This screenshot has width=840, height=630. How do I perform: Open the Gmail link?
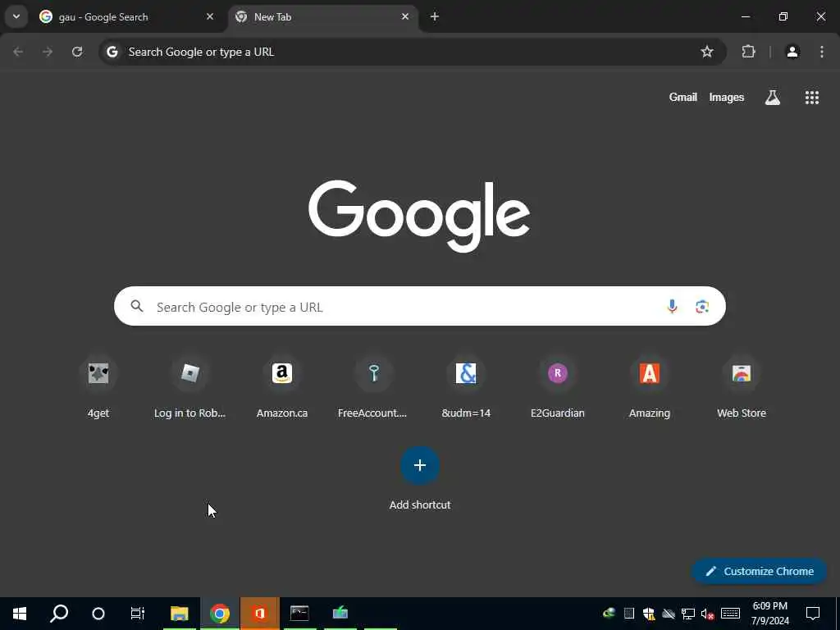click(683, 97)
